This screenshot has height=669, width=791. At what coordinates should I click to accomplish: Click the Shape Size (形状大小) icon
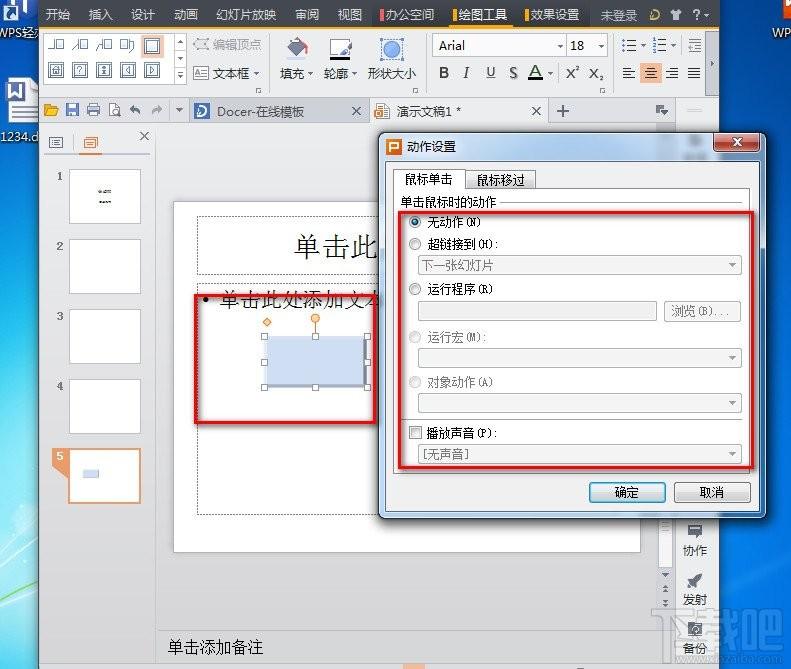coord(391,49)
